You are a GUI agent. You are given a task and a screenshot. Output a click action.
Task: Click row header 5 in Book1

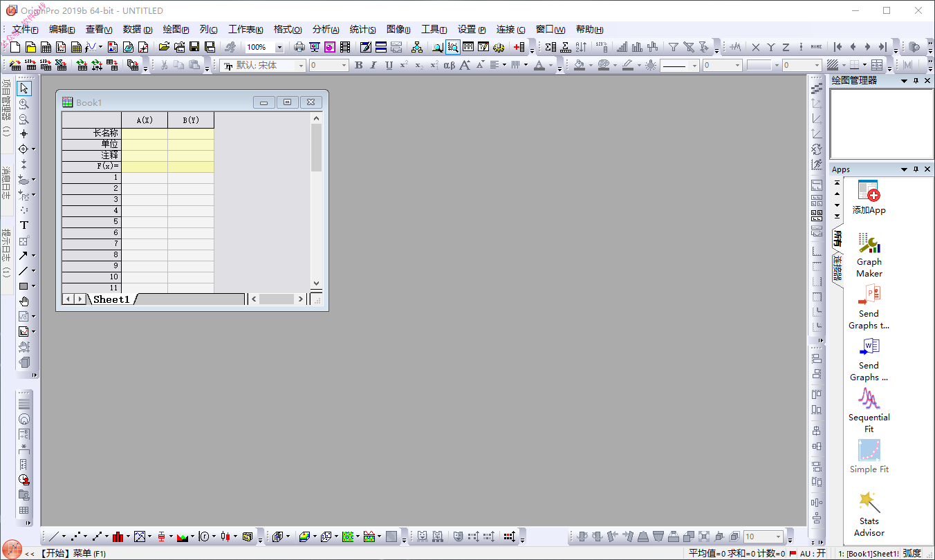point(91,222)
